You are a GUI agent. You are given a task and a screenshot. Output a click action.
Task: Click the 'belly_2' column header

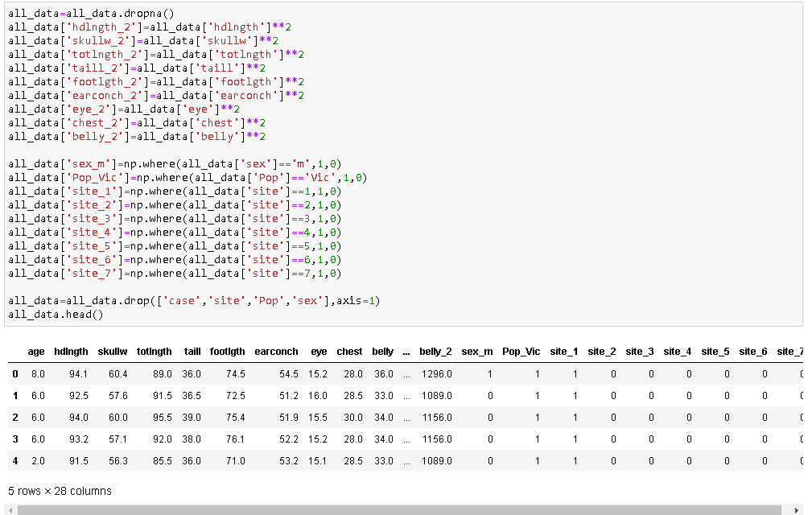click(x=435, y=352)
